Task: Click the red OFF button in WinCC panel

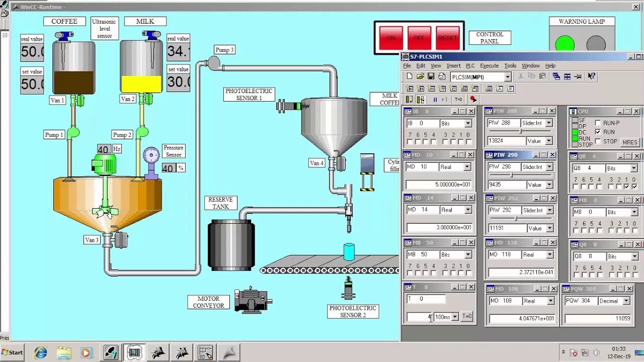Action: point(419,38)
